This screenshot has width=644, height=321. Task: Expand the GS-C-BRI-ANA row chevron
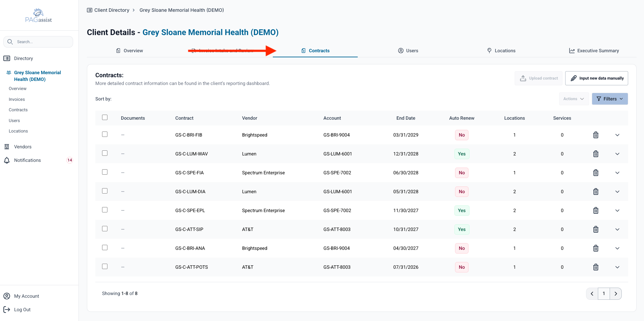pos(617,248)
